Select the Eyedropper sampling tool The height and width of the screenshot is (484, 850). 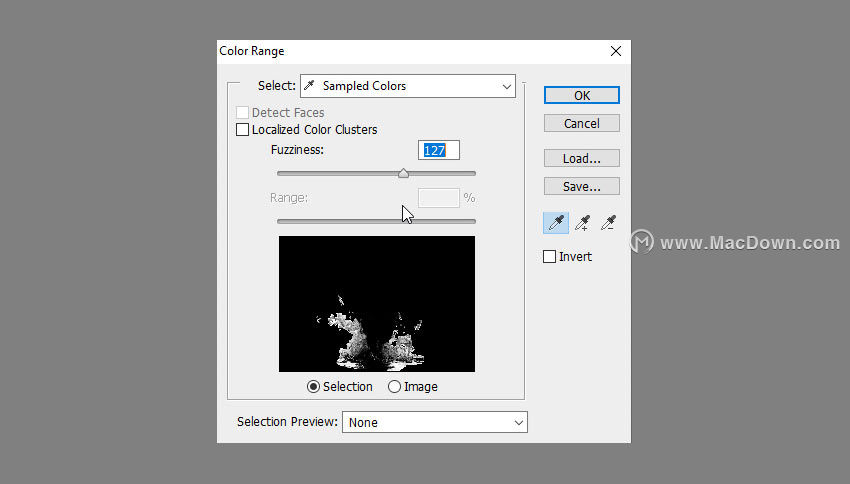556,223
